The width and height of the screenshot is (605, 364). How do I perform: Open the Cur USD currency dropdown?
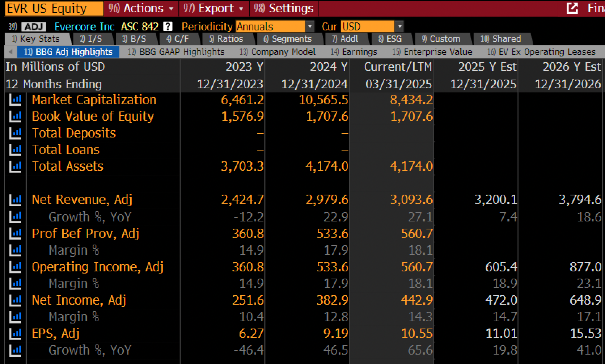click(x=372, y=27)
